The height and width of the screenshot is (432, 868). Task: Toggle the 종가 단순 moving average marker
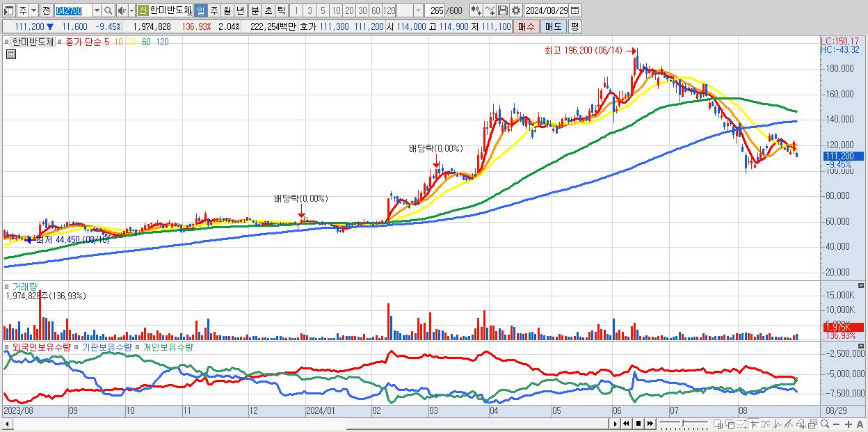pos(60,42)
